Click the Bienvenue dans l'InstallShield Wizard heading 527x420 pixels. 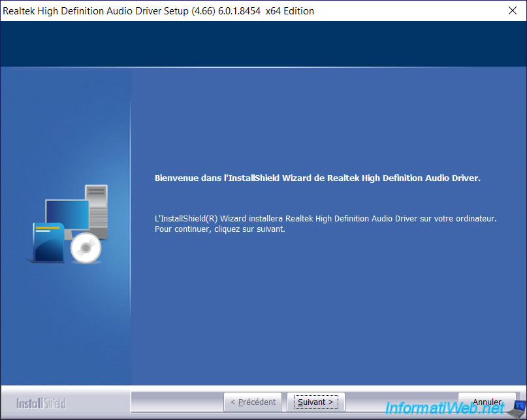317,178
